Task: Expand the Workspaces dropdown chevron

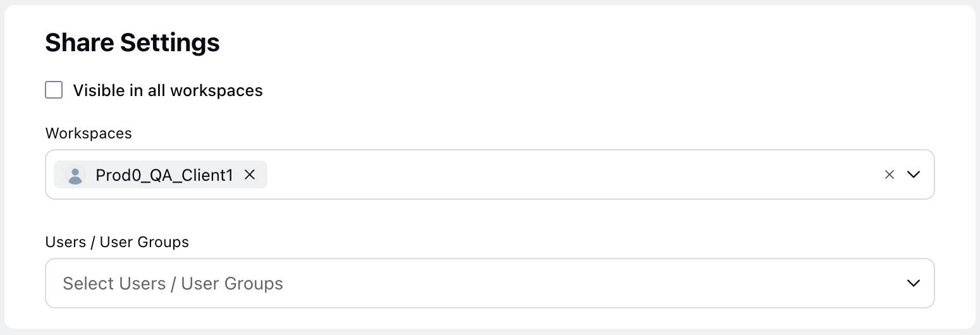Action: pyautogui.click(x=913, y=175)
